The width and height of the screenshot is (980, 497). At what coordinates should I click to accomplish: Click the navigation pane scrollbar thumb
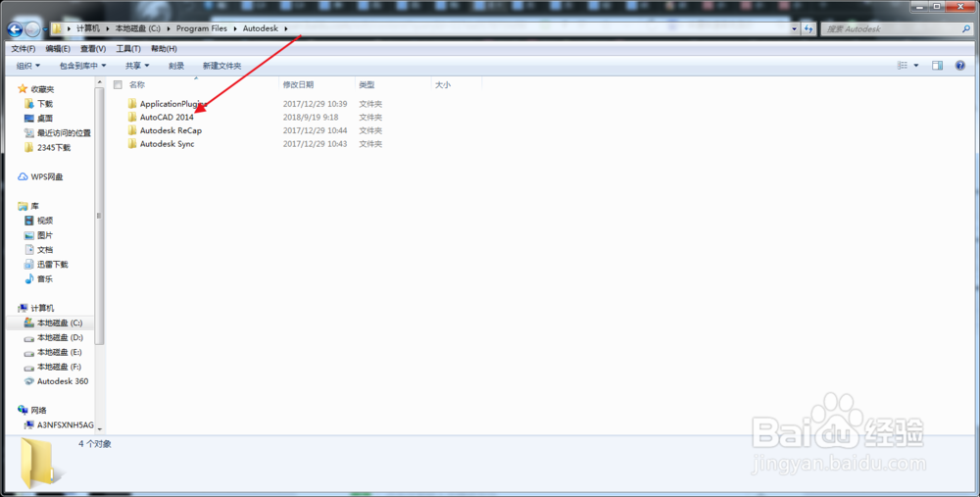pos(99,216)
